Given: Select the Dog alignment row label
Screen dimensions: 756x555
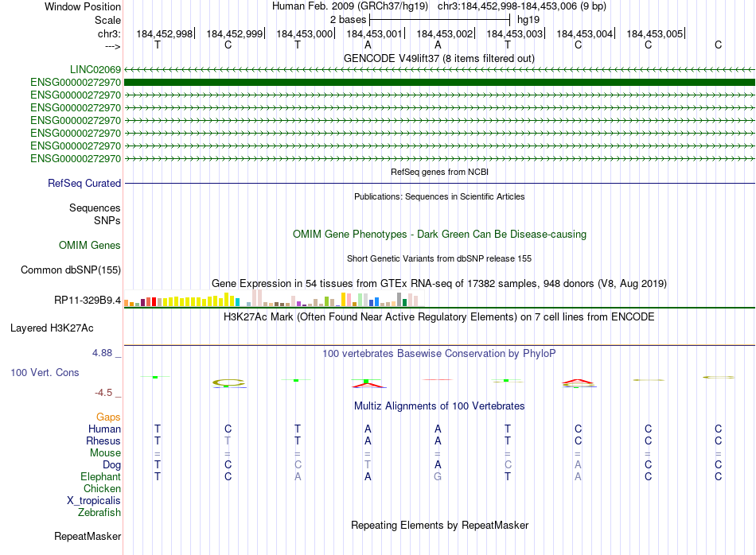Looking at the screenshot, I should [111, 465].
